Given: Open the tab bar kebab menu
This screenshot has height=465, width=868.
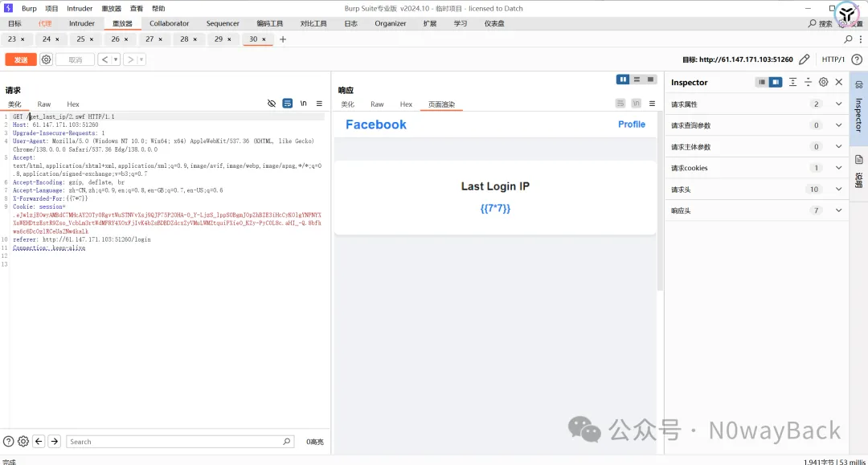Looking at the screenshot, I should click(x=861, y=39).
